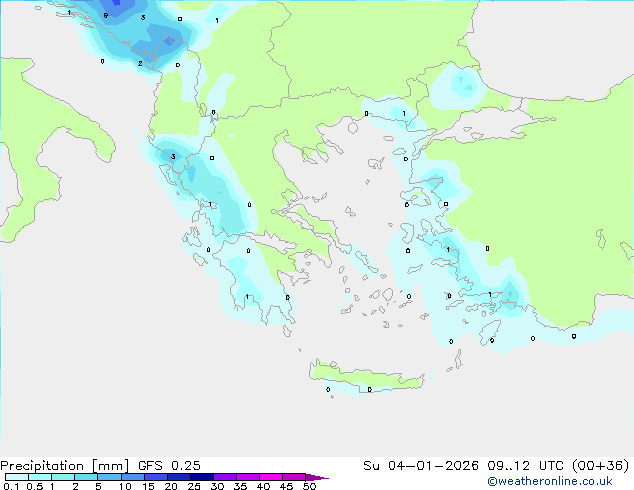The height and width of the screenshot is (490, 634).
Task: Select the 0.1–0.5 mm legend swatch
Action: pos(17,477)
